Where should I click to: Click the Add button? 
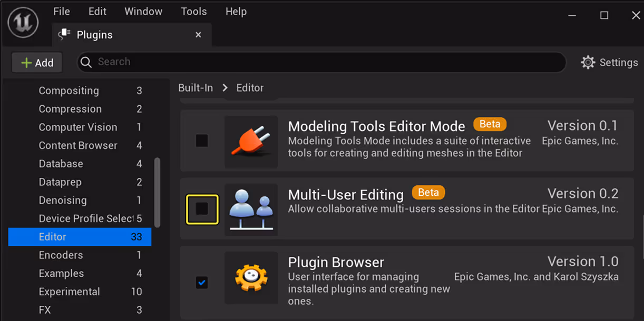37,63
